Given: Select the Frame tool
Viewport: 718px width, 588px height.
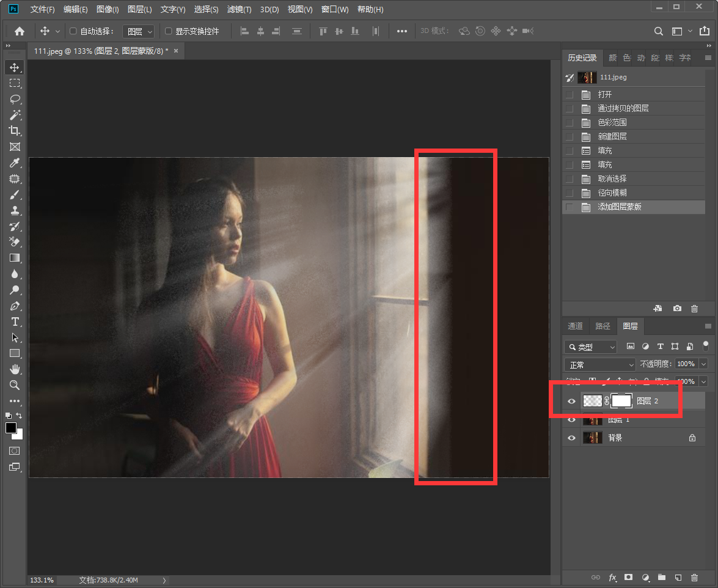Looking at the screenshot, I should [x=15, y=147].
